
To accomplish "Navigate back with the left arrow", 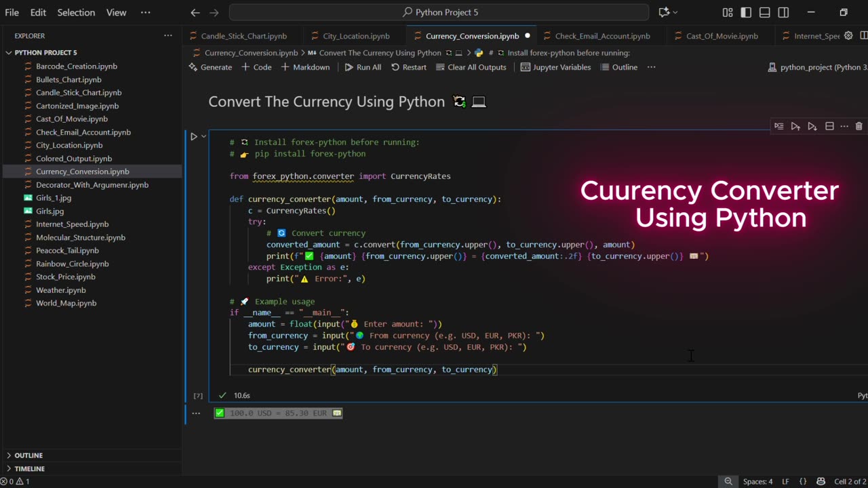I will [x=195, y=12].
